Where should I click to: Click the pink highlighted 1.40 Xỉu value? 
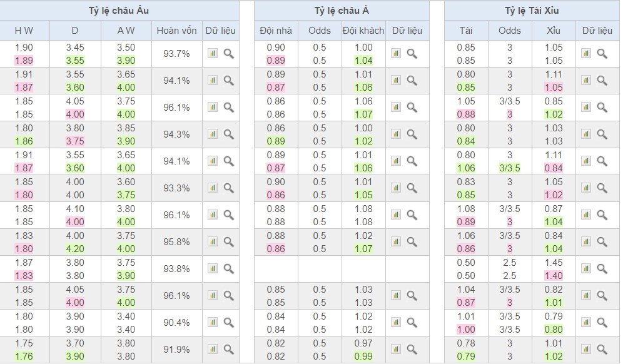[x=553, y=276]
